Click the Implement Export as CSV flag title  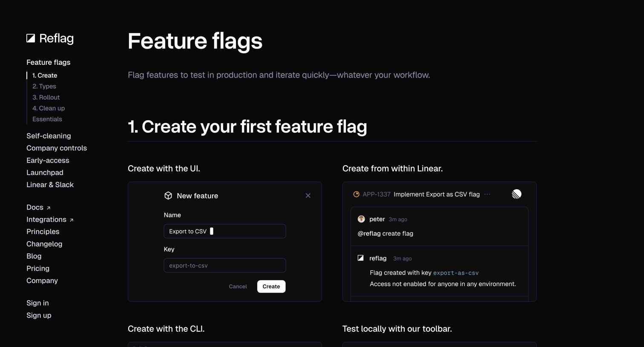[437, 194]
